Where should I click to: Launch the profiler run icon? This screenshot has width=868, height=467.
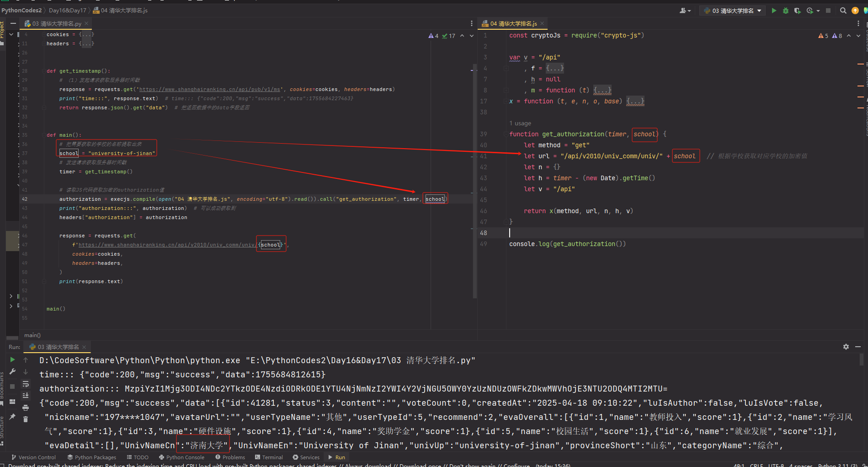tap(809, 11)
